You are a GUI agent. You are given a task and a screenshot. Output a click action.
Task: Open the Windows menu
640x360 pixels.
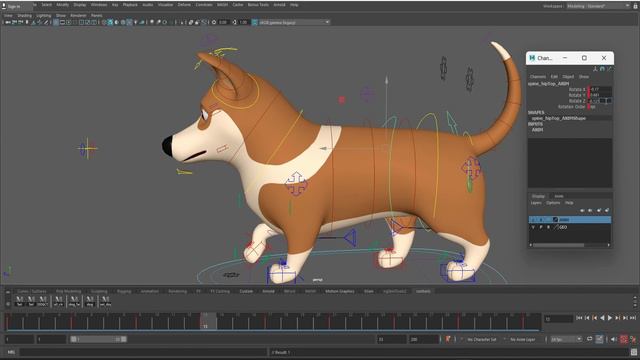pos(99,5)
